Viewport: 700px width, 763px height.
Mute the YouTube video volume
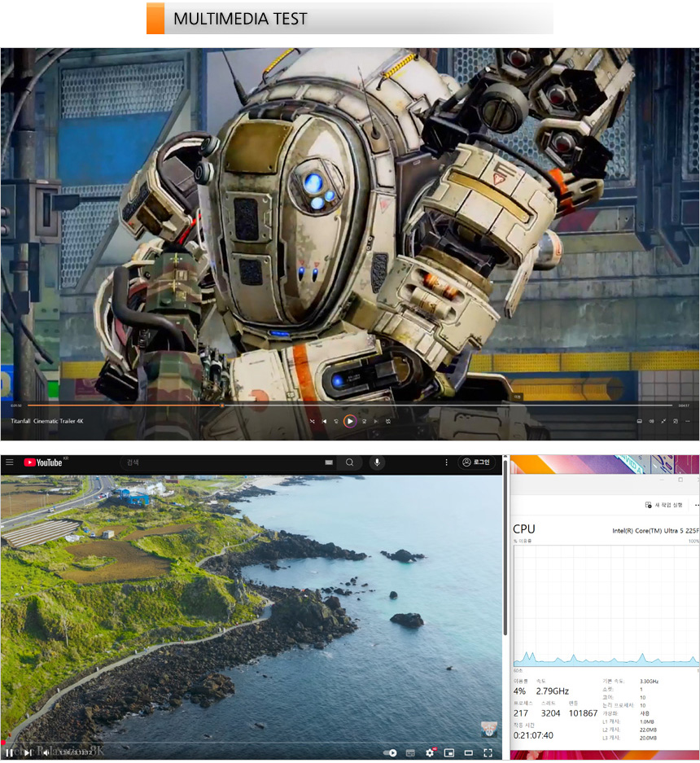point(46,752)
